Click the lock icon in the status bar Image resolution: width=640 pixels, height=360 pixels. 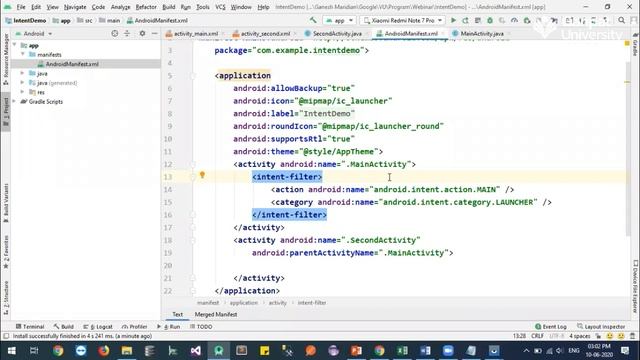point(598,336)
